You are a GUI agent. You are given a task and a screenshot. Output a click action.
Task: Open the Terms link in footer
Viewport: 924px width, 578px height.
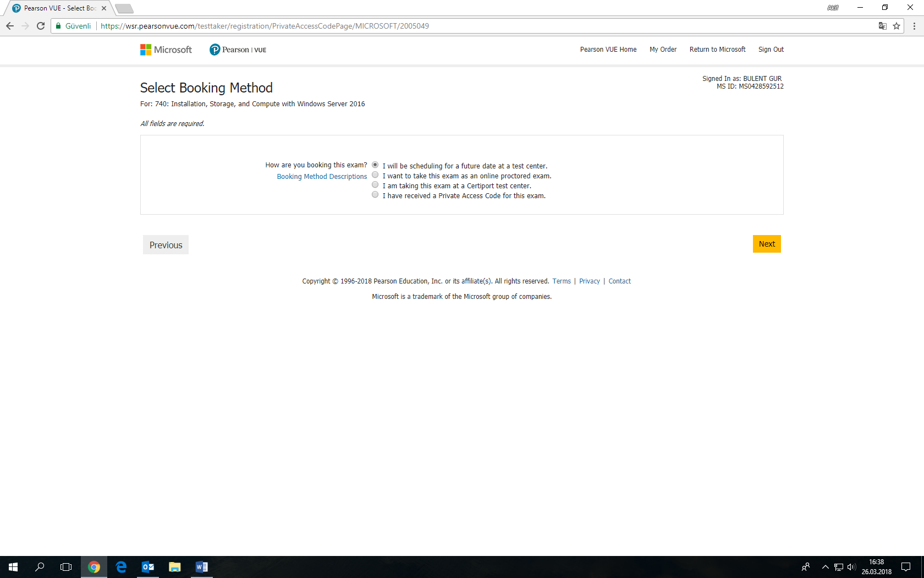coord(562,281)
